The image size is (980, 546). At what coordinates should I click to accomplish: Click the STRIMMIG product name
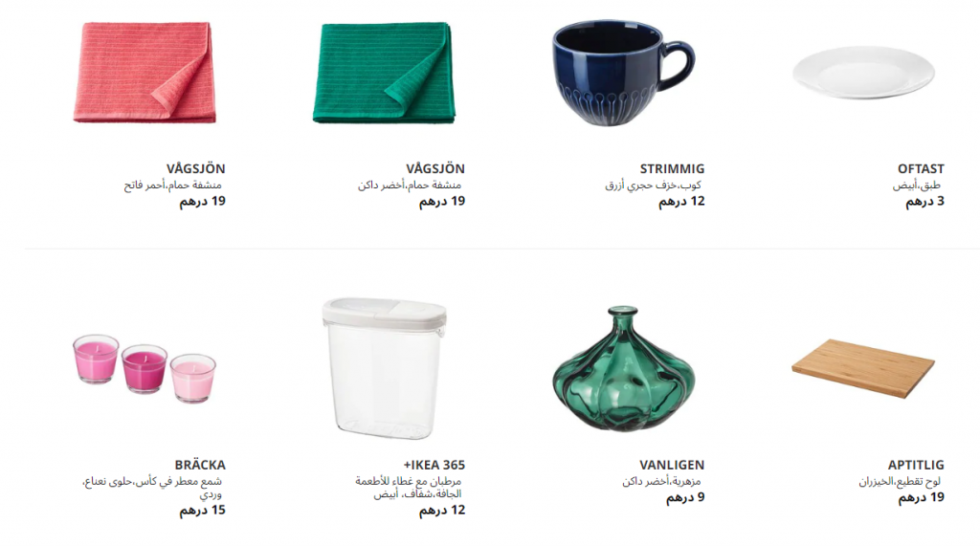672,168
